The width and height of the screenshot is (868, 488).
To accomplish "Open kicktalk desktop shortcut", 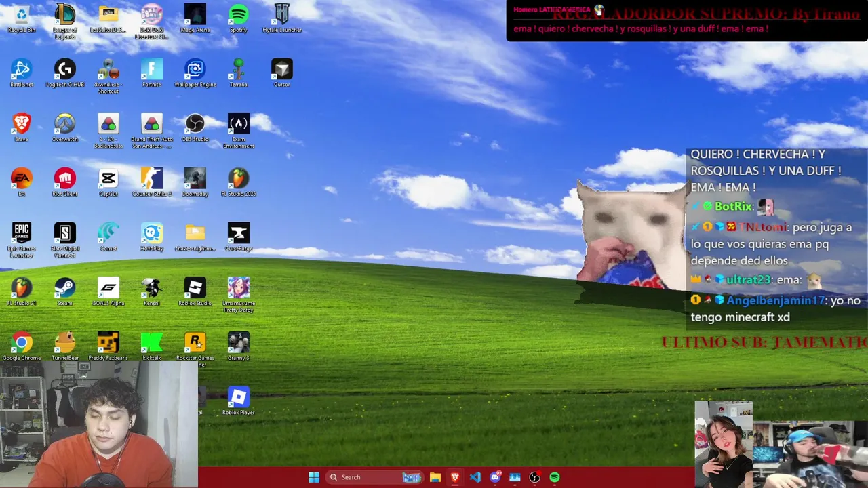I will 152,346.
